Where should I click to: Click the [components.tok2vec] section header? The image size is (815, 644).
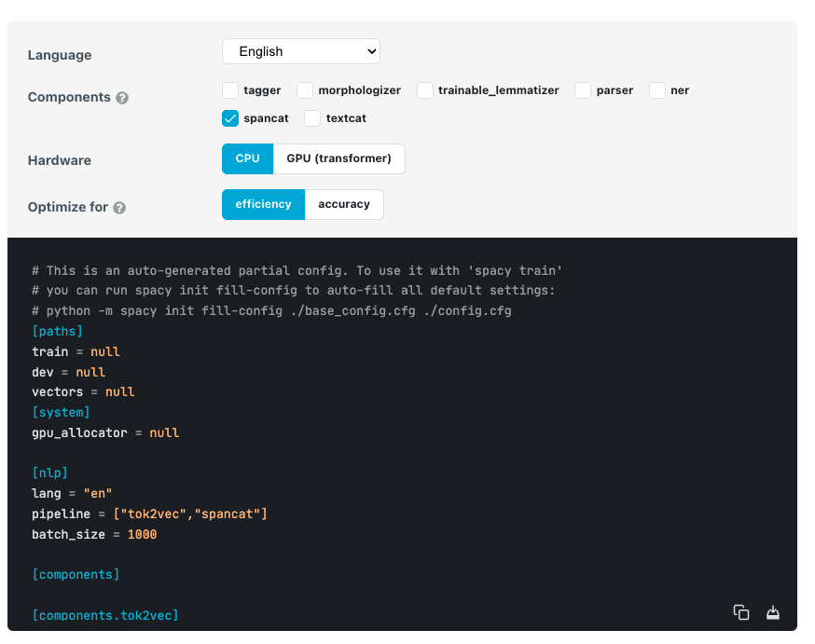pos(105,615)
